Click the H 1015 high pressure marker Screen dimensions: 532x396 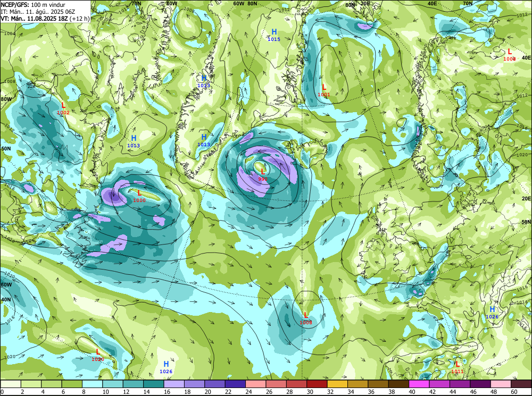pos(274,35)
